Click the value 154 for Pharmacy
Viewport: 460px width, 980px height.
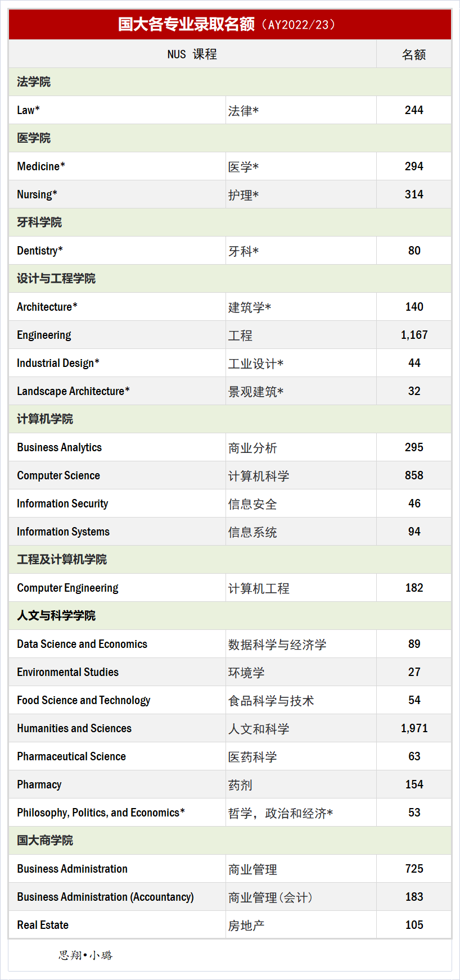click(x=414, y=784)
